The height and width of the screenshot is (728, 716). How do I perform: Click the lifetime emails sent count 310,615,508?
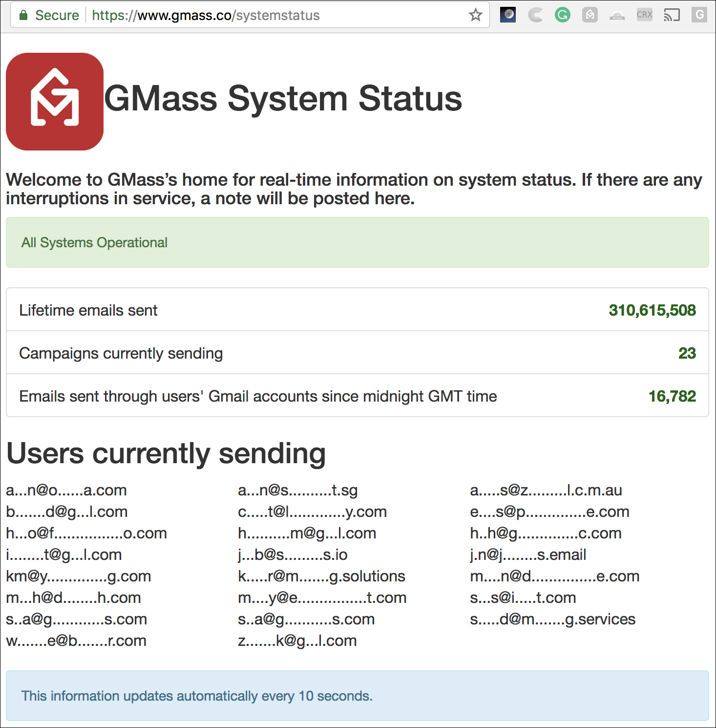pos(652,310)
